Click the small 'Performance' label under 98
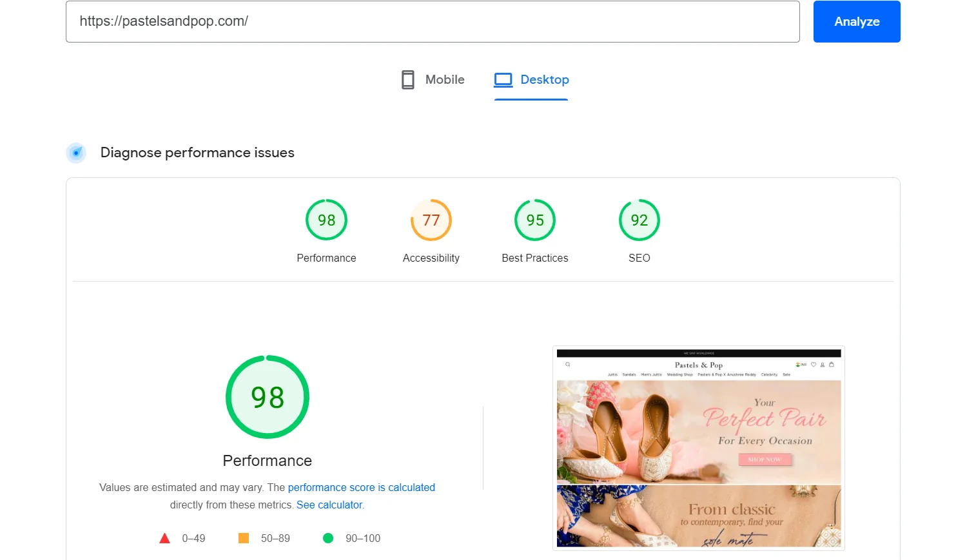The width and height of the screenshot is (976, 560). tap(326, 258)
